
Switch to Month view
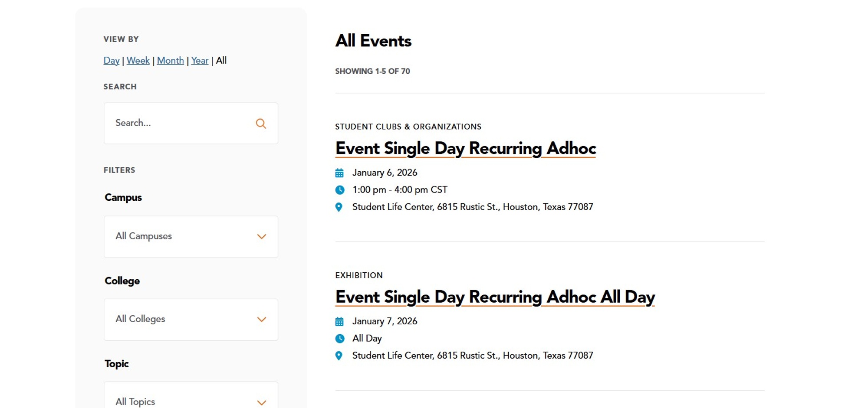coord(170,61)
